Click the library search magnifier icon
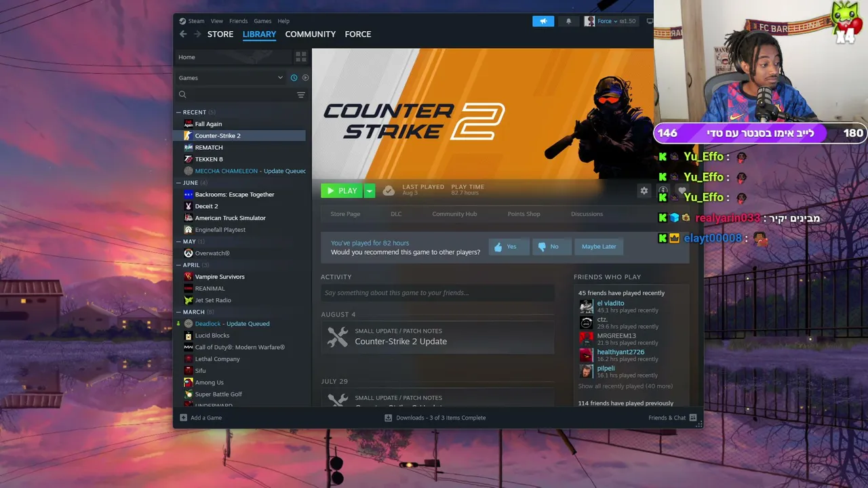 pyautogui.click(x=182, y=95)
